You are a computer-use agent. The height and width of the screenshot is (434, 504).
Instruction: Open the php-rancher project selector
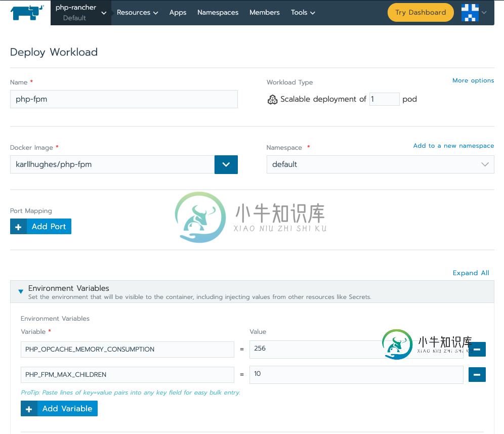click(x=81, y=13)
